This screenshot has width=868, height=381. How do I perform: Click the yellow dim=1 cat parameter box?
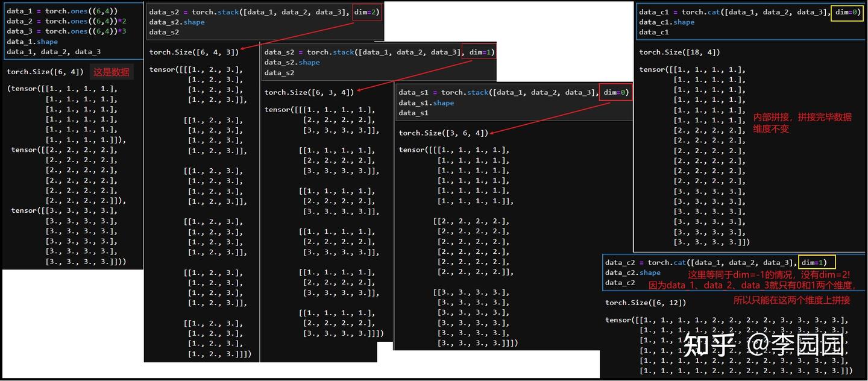tap(817, 262)
